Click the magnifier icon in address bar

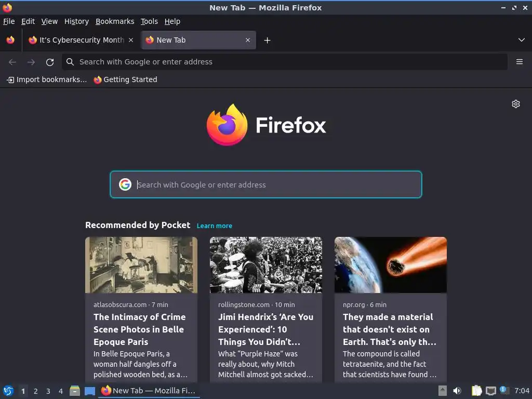[x=70, y=62]
